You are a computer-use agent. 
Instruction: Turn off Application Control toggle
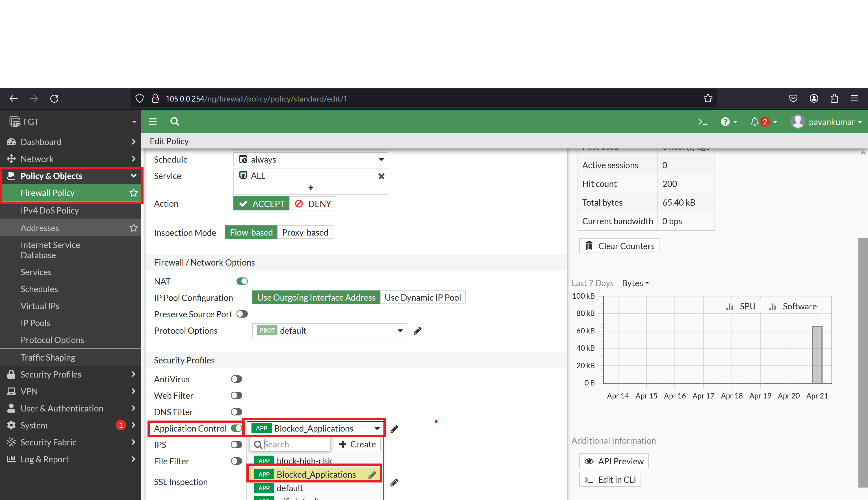pyautogui.click(x=236, y=428)
